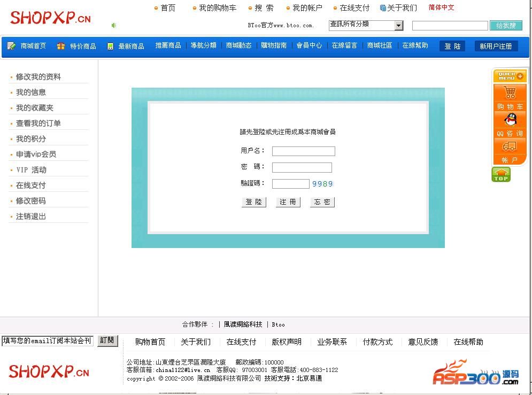The height and width of the screenshot is (395, 532).
Task: Open 申请vip会员 in sidebar
Action: [x=36, y=154]
